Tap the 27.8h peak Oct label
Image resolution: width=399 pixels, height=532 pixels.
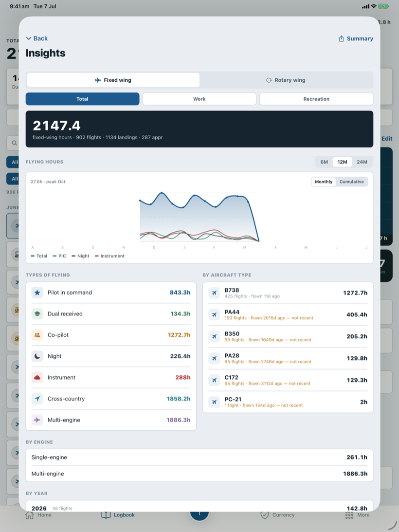click(x=48, y=182)
